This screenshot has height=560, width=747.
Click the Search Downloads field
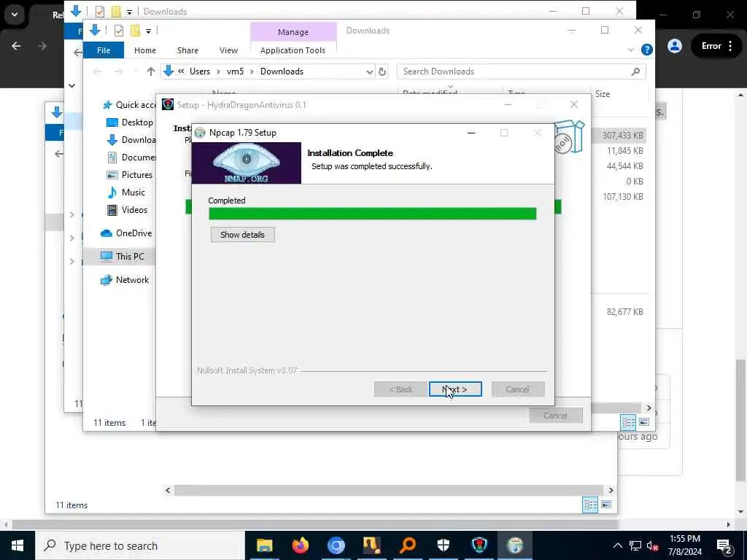pos(521,71)
